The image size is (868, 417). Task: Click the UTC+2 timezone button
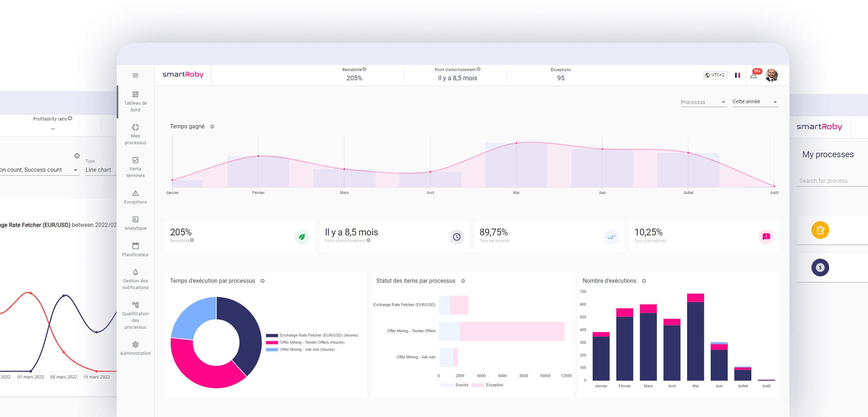click(x=715, y=75)
